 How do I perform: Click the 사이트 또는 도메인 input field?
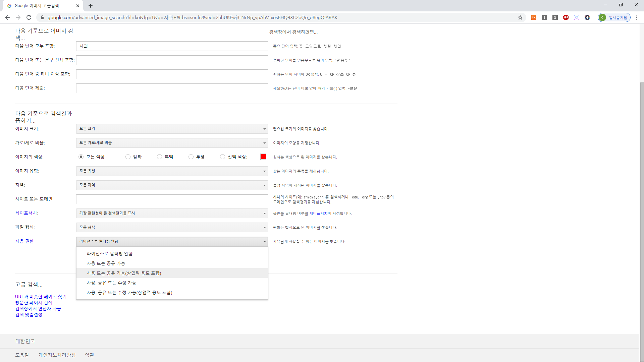172,199
